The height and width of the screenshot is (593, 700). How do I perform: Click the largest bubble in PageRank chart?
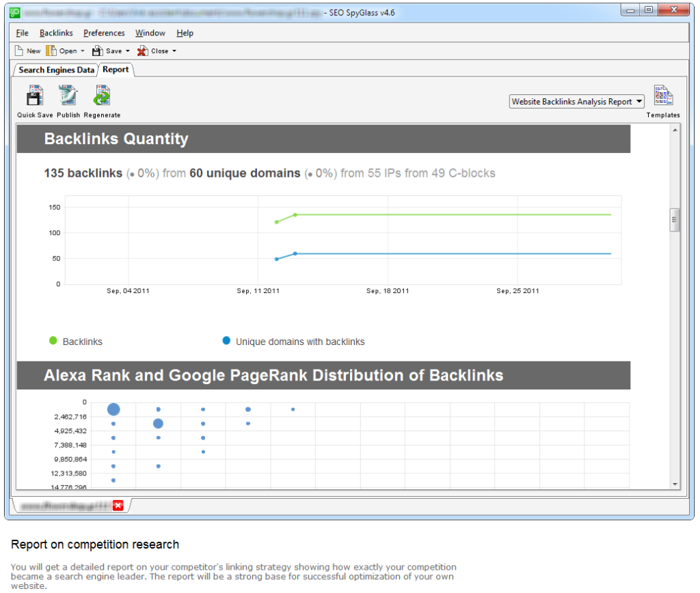pos(113,409)
